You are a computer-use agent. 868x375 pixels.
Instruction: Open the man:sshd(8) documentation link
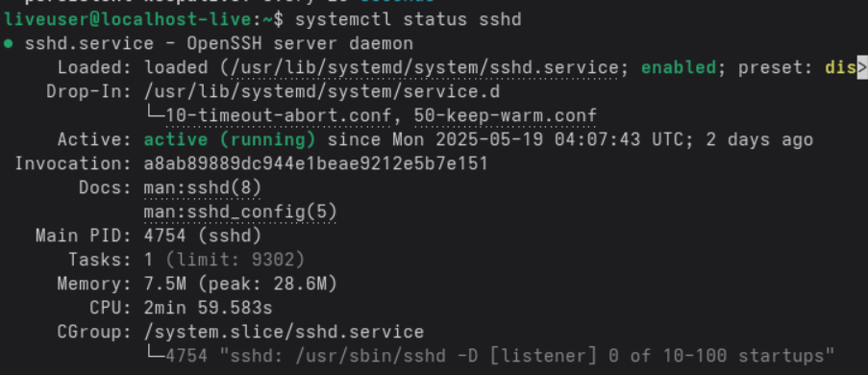point(202,187)
